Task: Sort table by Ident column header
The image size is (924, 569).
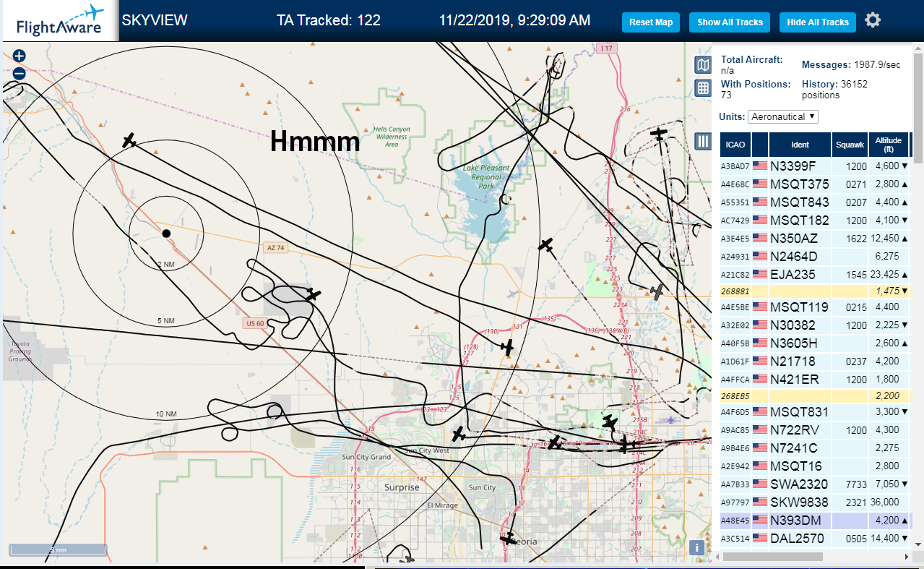Action: (800, 145)
